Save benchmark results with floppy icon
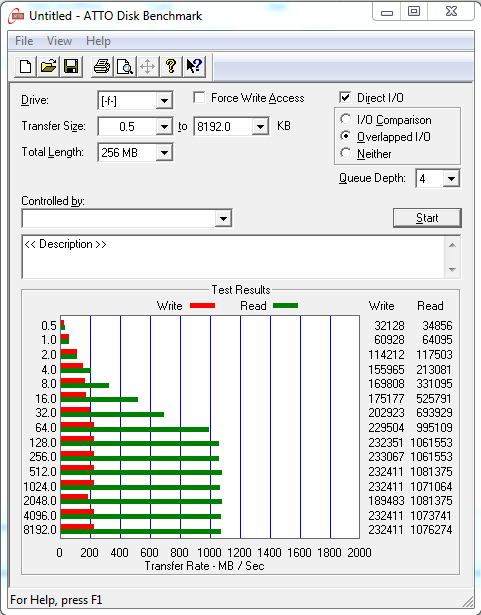Viewport: 481px width, 615px height. click(x=71, y=66)
